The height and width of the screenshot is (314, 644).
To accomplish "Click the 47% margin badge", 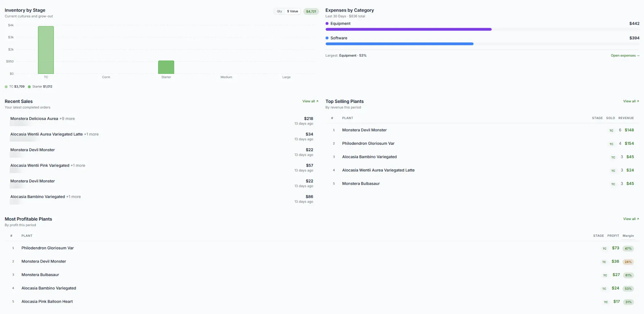I will [x=628, y=249].
